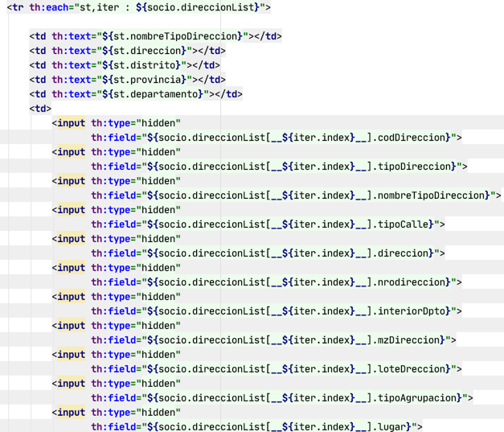
Task: Click the input tag above the codDireccion field
Action: [71, 123]
